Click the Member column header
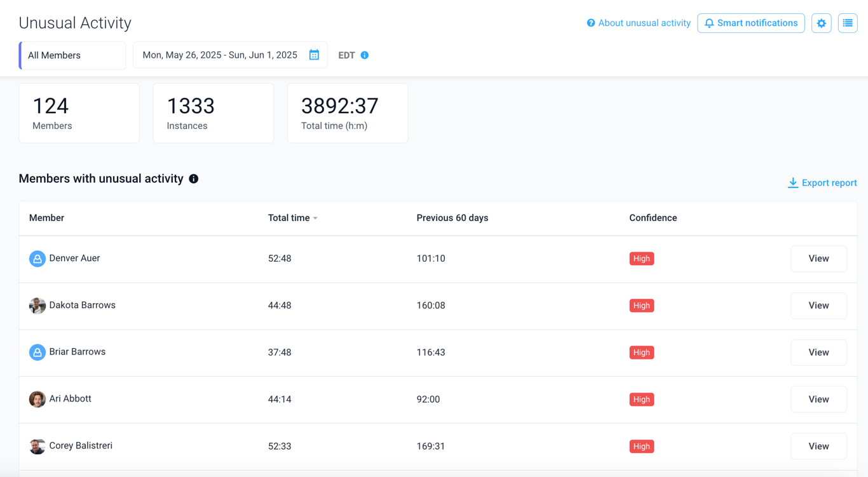The image size is (868, 477). click(x=46, y=218)
